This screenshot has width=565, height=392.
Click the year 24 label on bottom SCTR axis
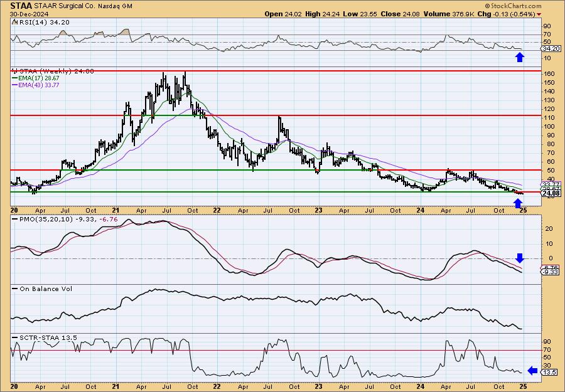(x=421, y=386)
